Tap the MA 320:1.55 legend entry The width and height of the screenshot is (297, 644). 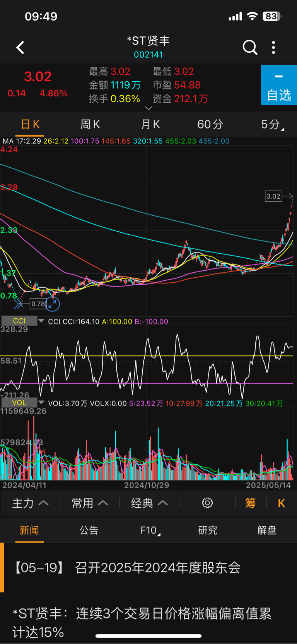click(x=148, y=141)
